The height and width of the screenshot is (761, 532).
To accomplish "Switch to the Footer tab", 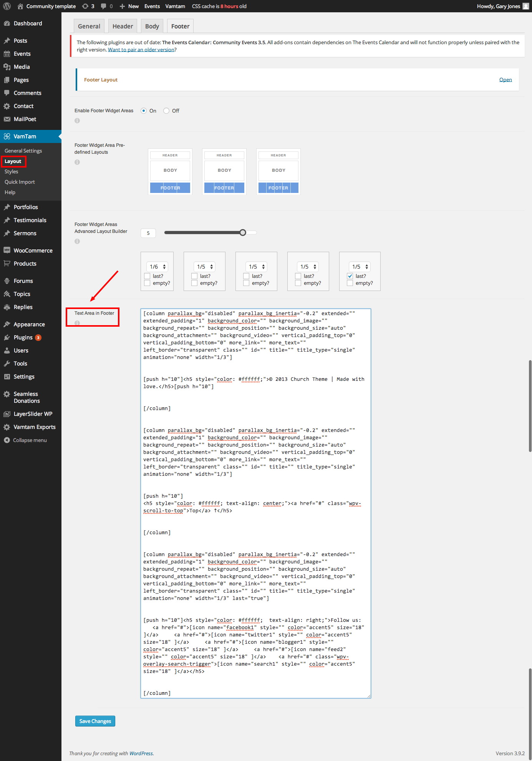I will [181, 26].
